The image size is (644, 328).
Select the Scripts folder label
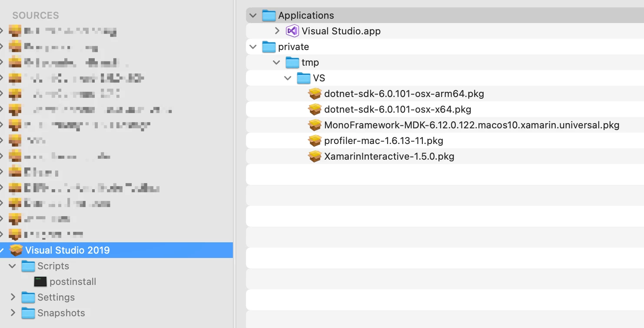click(53, 266)
